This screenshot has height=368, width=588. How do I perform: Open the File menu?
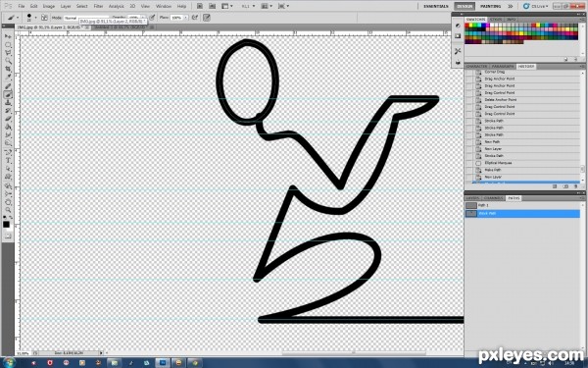tap(22, 6)
